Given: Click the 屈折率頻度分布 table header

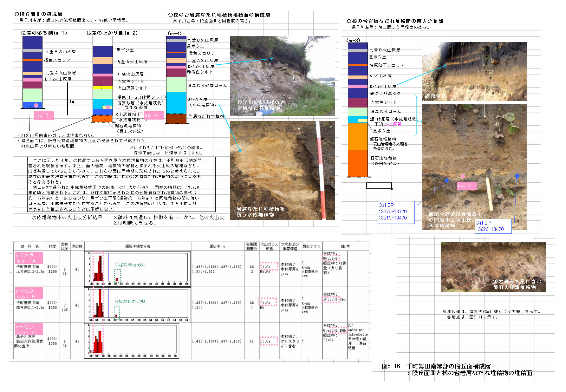Looking at the screenshot, I should click(138, 246).
